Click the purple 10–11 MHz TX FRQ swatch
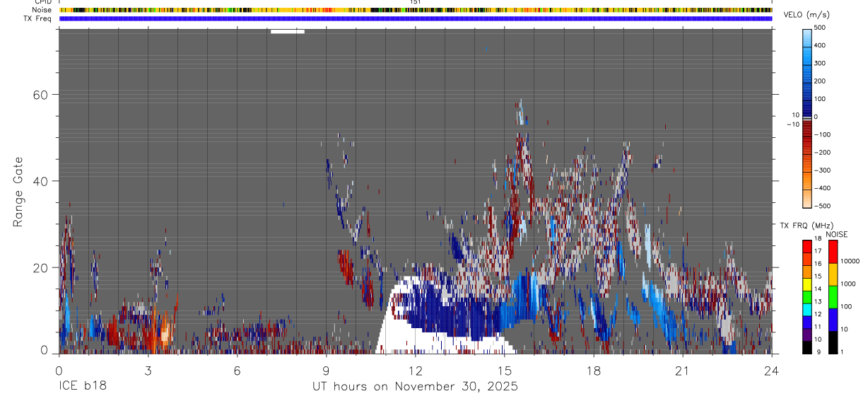Screen dimensions: 868x401 pos(807,335)
